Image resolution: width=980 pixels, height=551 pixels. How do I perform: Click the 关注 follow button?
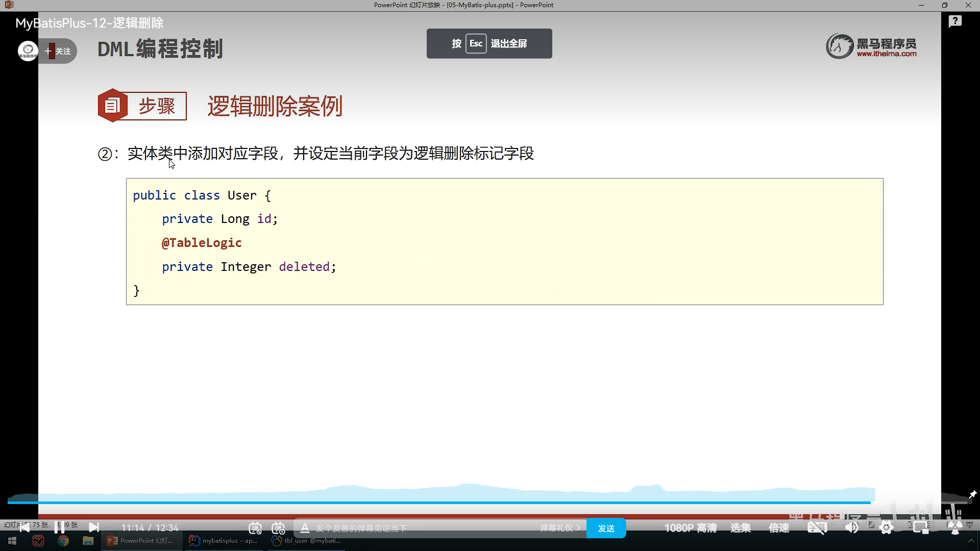[58, 51]
